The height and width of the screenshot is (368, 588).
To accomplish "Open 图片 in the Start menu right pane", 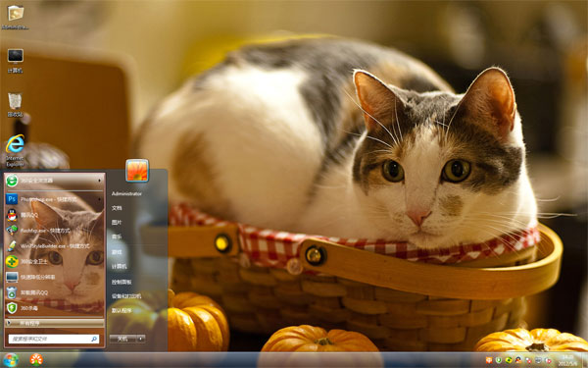I will pyautogui.click(x=117, y=223).
